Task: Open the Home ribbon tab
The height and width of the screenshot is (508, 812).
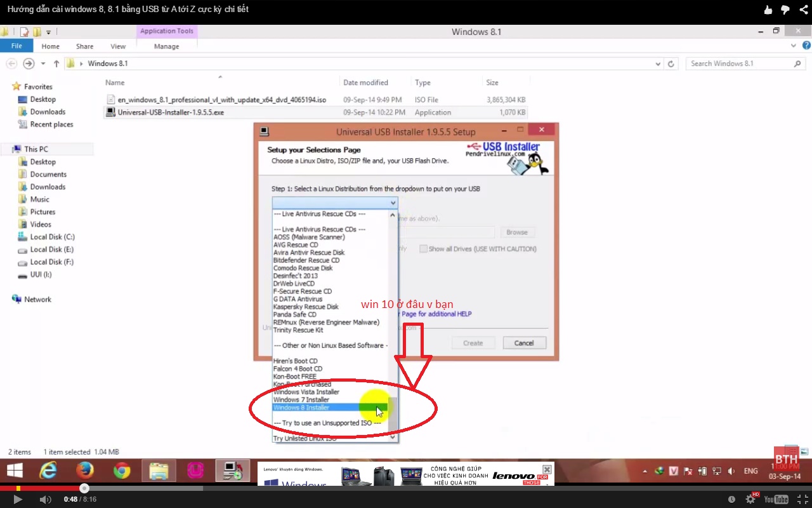Action: coord(50,46)
